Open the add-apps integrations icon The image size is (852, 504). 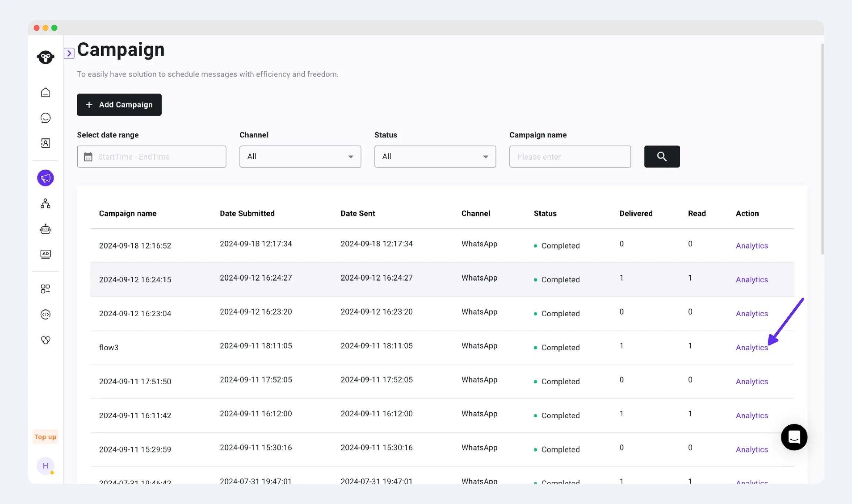point(45,289)
